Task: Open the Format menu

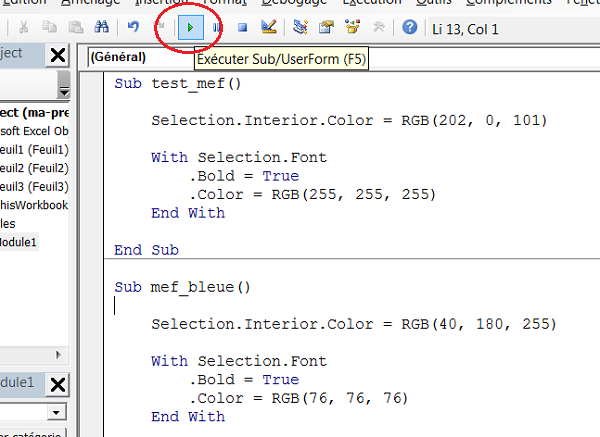Action: pos(225,2)
